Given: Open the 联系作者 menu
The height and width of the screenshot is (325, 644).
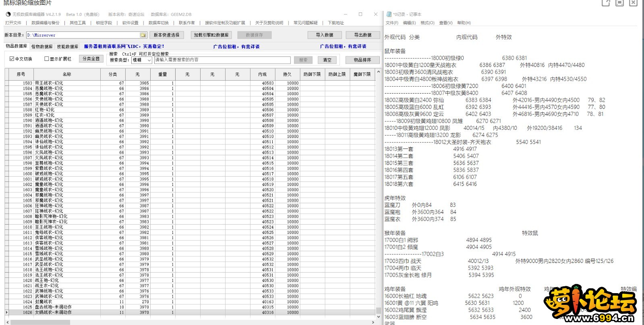Looking at the screenshot, I should click(x=186, y=23).
